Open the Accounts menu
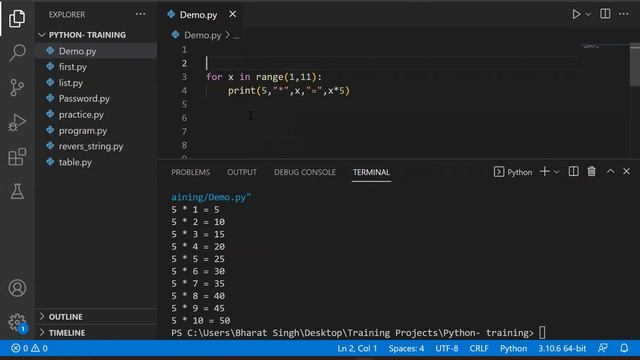This screenshot has height=360, width=640. pyautogui.click(x=17, y=288)
